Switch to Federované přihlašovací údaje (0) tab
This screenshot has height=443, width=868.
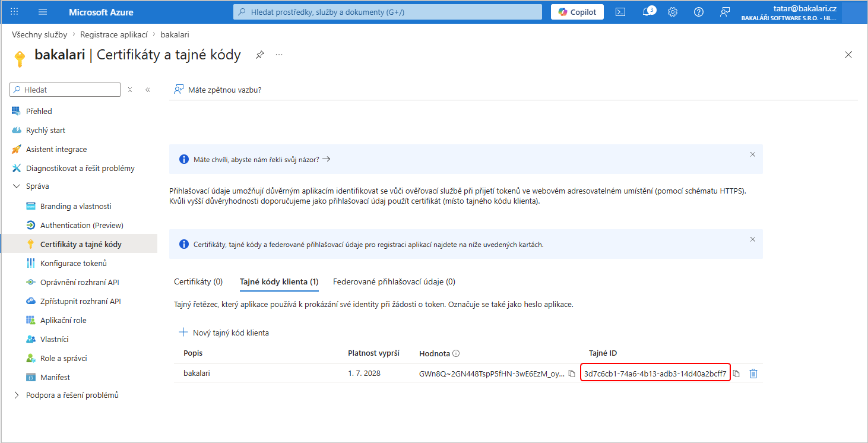(x=394, y=281)
